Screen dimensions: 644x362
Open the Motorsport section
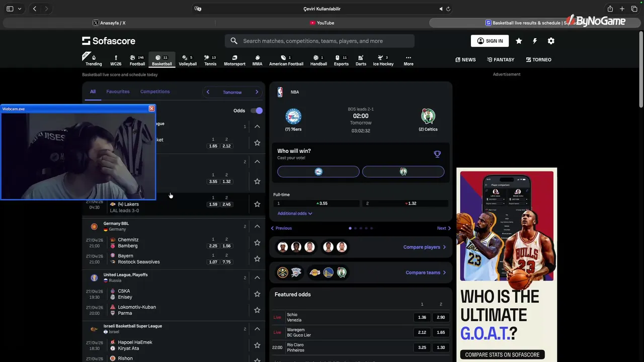[234, 60]
